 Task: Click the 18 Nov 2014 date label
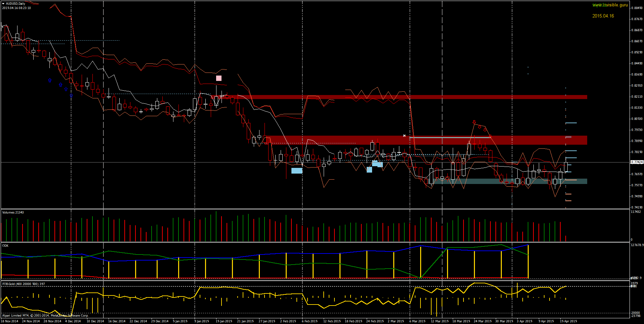pyautogui.click(x=9, y=321)
